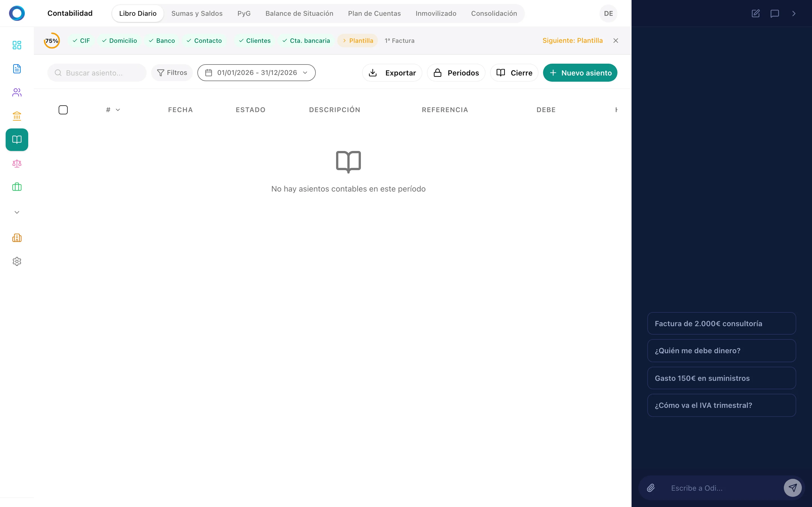Expand the sidebar with the chevron below the briefcase
812x507 pixels.
(x=17, y=212)
